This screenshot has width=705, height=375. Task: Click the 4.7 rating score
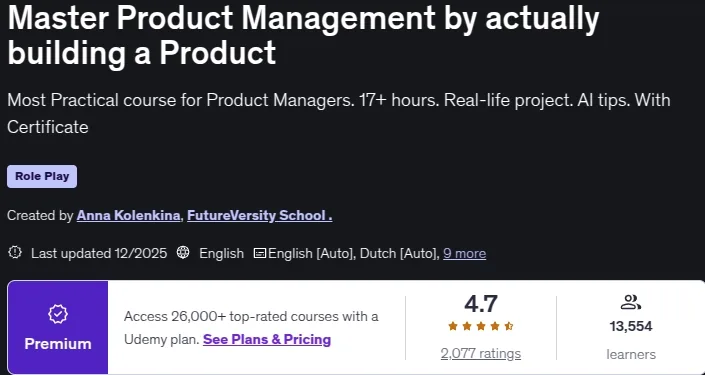481,304
